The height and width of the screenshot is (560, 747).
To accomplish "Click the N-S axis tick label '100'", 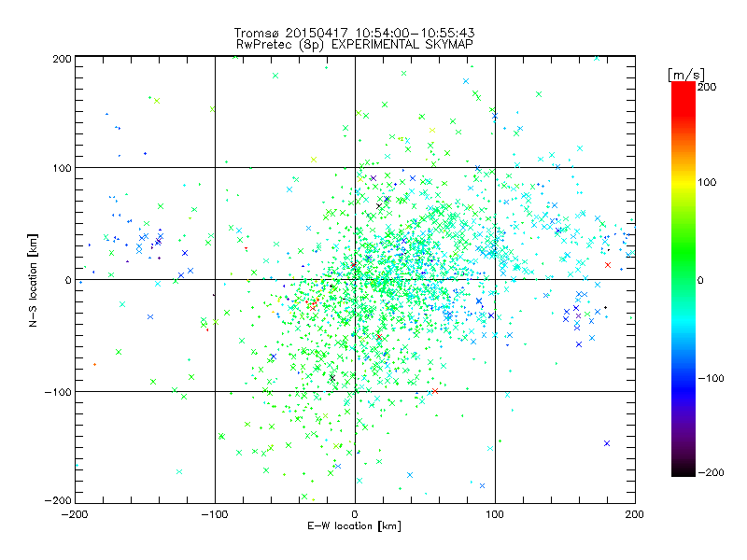I will [x=62, y=168].
